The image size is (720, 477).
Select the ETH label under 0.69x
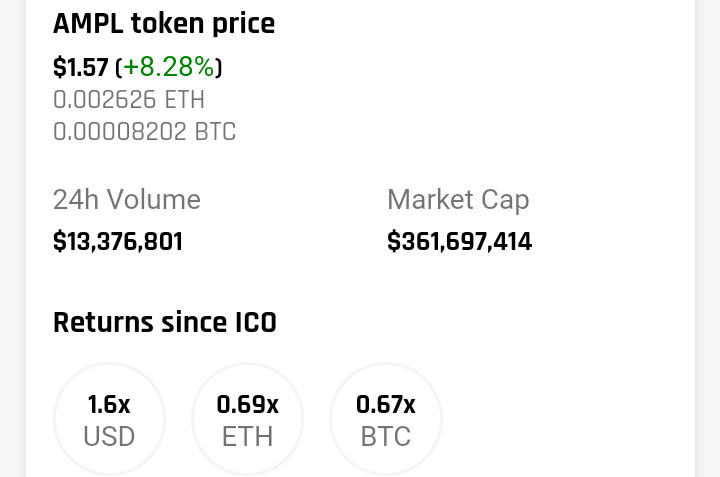(x=247, y=437)
